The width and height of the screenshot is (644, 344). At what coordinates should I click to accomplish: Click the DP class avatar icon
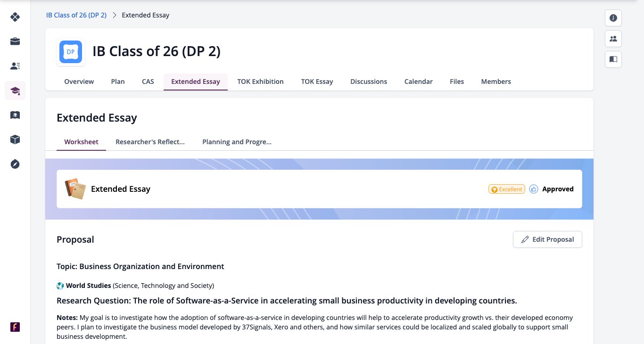tap(71, 52)
